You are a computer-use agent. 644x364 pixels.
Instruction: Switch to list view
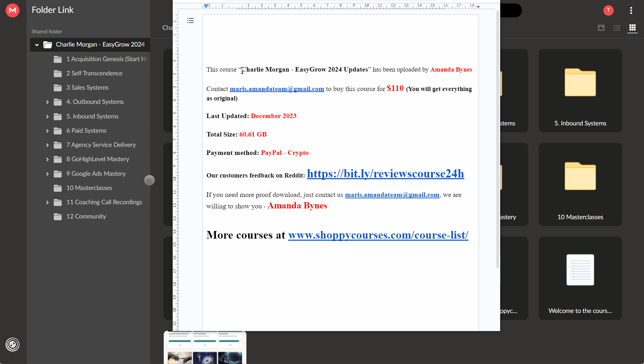pyautogui.click(x=617, y=28)
